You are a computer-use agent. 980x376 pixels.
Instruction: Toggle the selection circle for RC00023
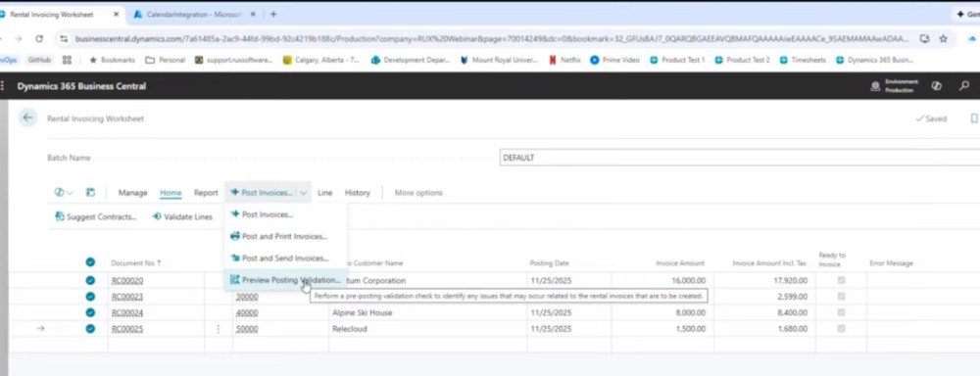90,297
